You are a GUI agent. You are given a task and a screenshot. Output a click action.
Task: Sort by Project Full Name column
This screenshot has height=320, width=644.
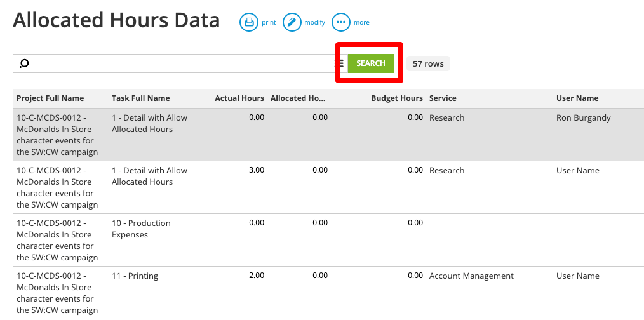click(x=50, y=98)
